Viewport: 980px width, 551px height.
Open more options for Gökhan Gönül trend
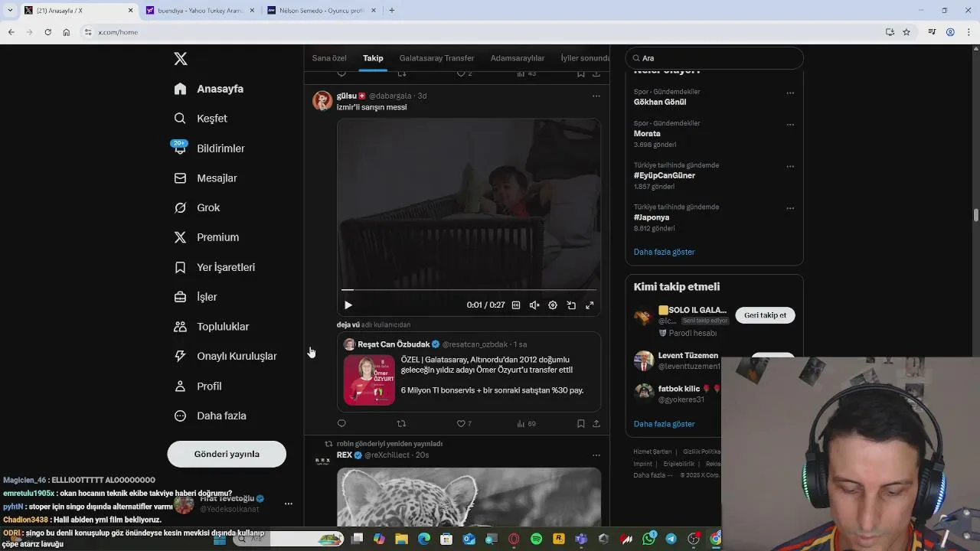[x=790, y=93]
